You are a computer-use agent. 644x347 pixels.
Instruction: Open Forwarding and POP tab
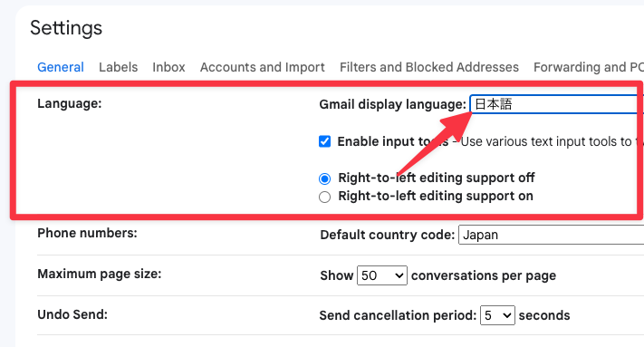(589, 67)
